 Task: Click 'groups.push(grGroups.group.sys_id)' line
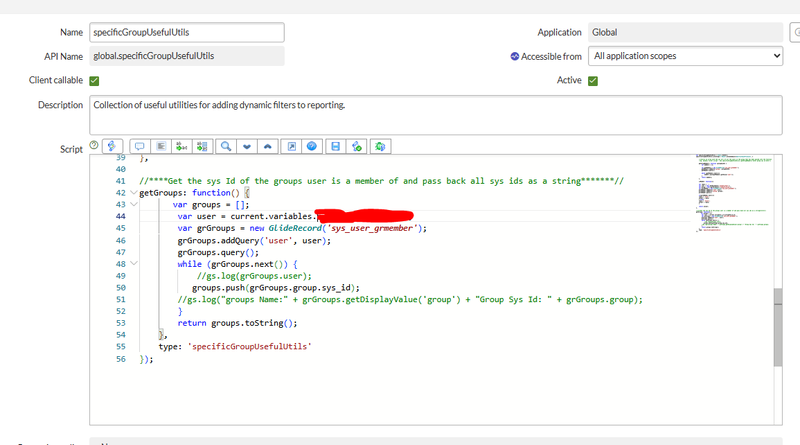coord(276,288)
